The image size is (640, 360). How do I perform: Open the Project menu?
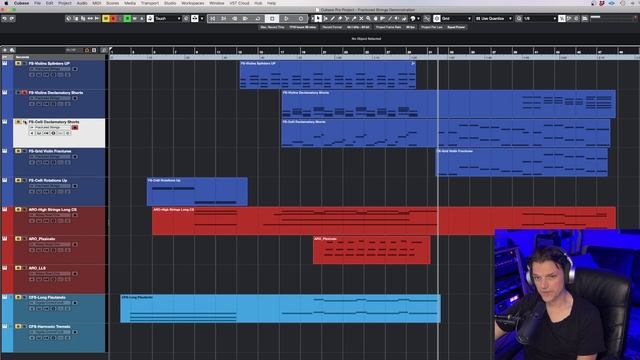(x=64, y=3)
